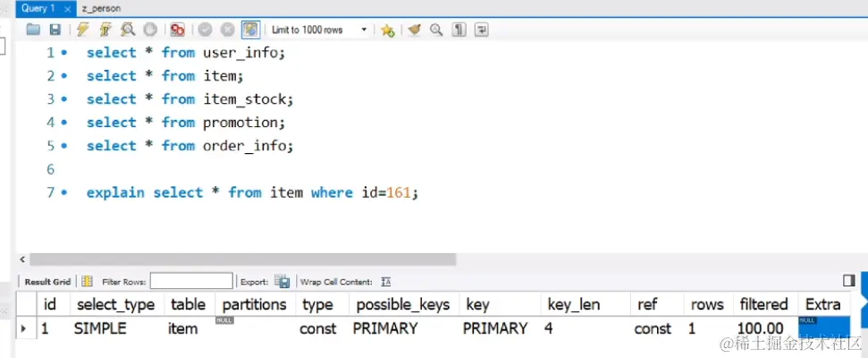Focus the Filter Rows input field

[x=191, y=281]
